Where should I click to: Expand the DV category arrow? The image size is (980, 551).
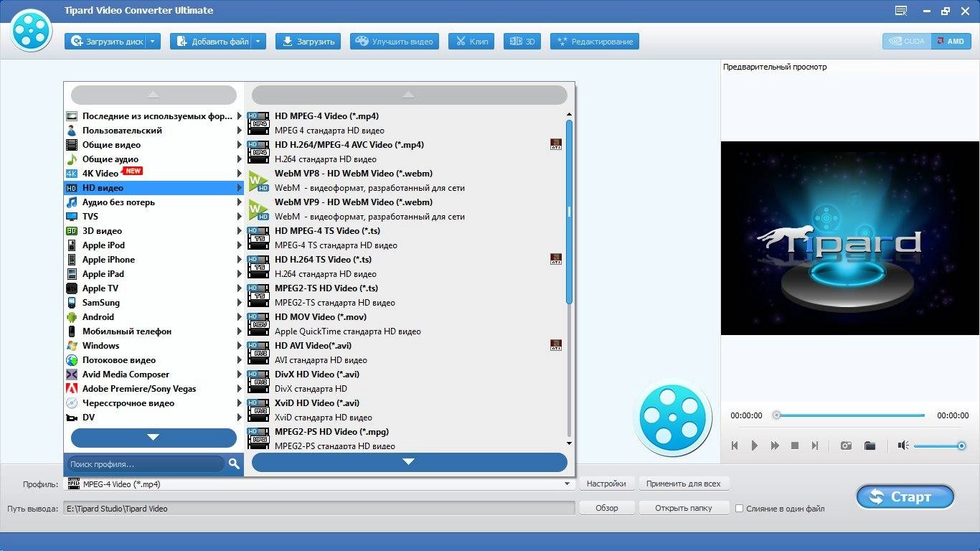(240, 417)
